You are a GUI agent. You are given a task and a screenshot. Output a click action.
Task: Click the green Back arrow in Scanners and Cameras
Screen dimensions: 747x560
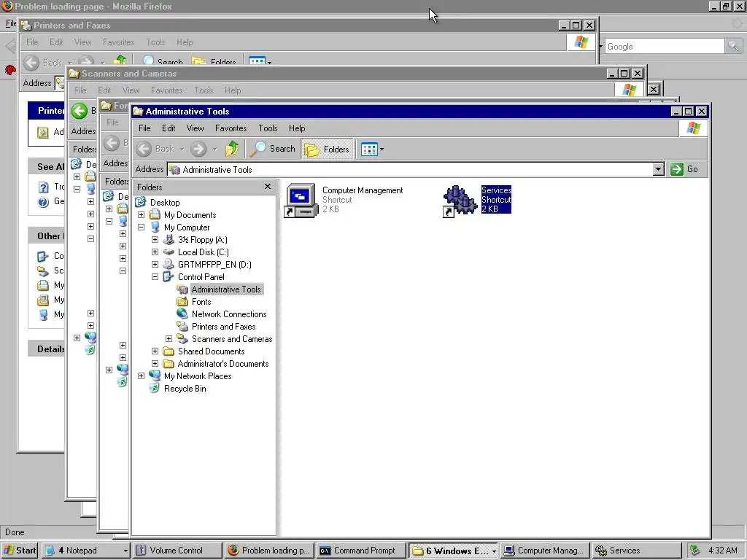(x=80, y=111)
